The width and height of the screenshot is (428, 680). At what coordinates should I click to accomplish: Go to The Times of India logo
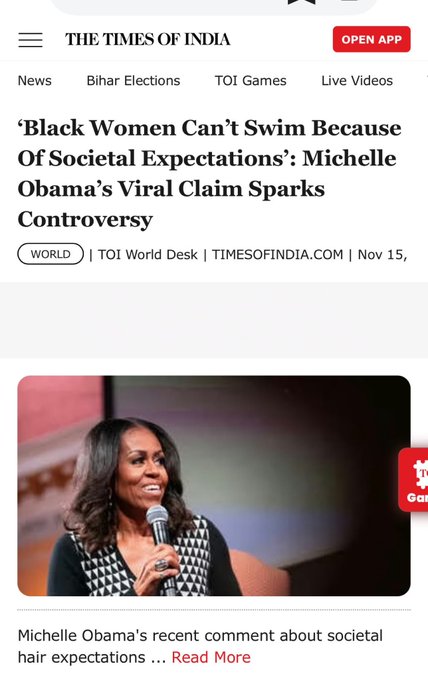[x=147, y=39]
